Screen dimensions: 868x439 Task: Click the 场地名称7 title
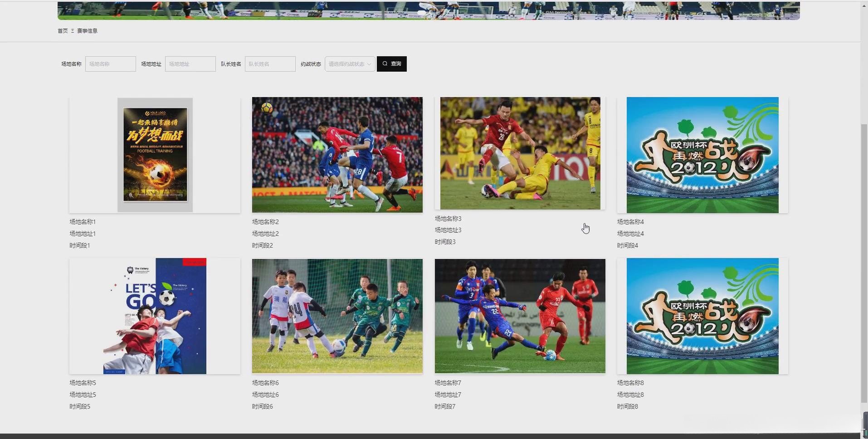click(x=448, y=383)
